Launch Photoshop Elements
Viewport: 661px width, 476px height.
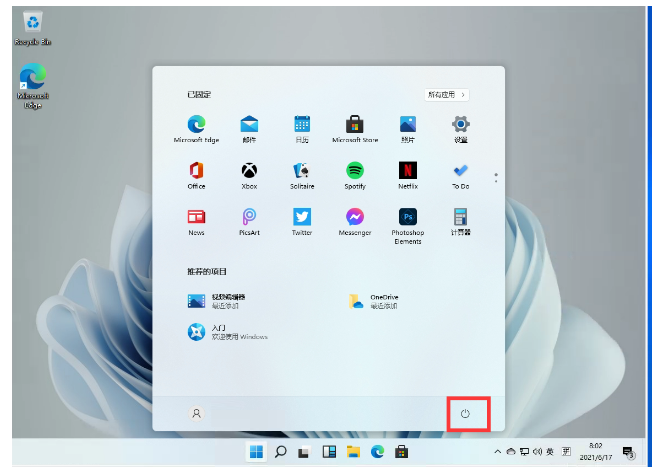(408, 226)
